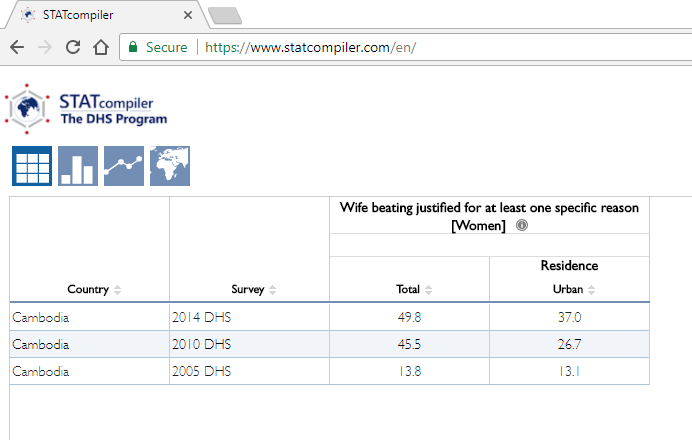Image resolution: width=692 pixels, height=440 pixels.
Task: Sort table by Survey column
Action: [273, 290]
